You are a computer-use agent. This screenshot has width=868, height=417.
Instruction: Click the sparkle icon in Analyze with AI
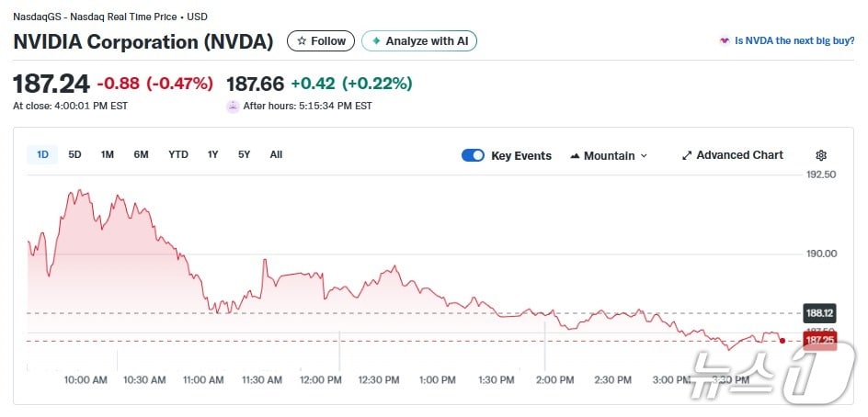pyautogui.click(x=376, y=41)
